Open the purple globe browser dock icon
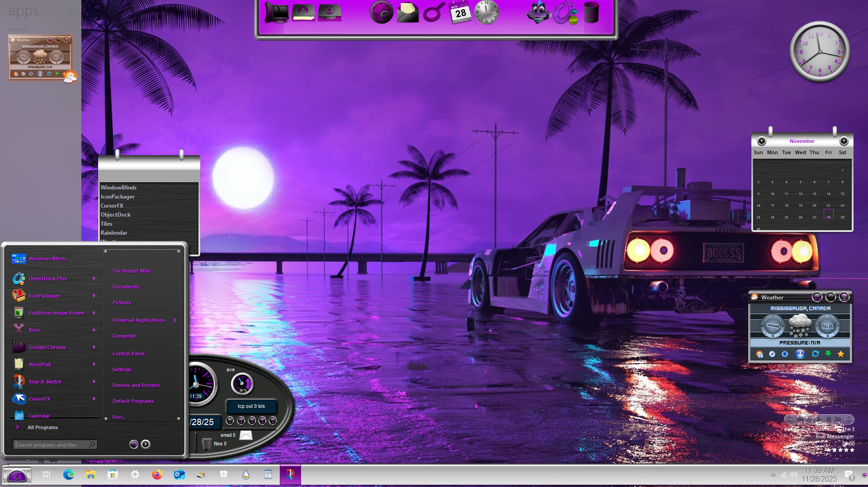The height and width of the screenshot is (487, 868). pyautogui.click(x=381, y=12)
